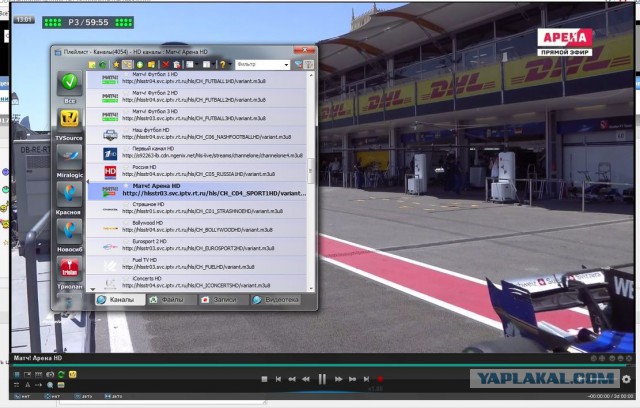Click the playlist scrollbar up arrow

[311, 75]
